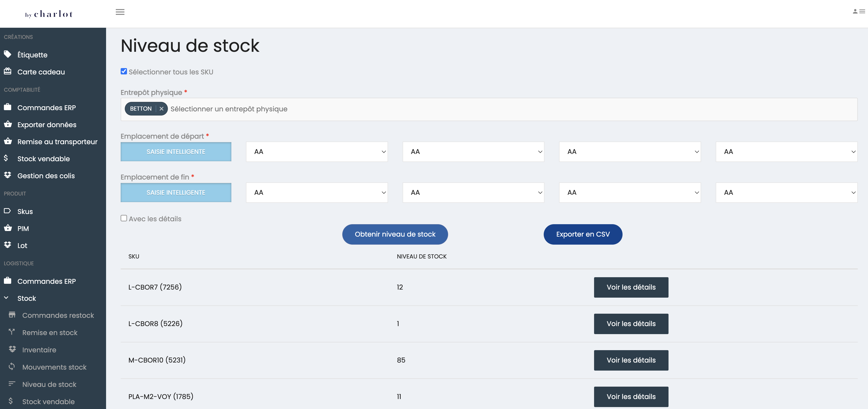Screen dimensions: 868x409
Task: Open the user account icon top right
Action: pyautogui.click(x=855, y=11)
